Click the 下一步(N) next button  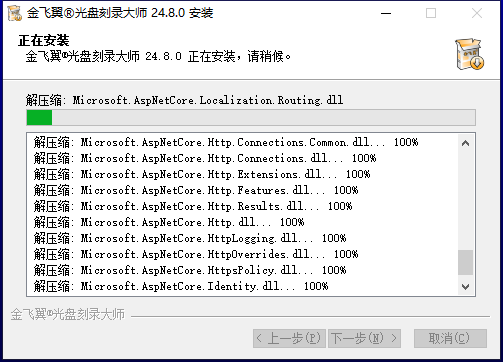pos(364,338)
